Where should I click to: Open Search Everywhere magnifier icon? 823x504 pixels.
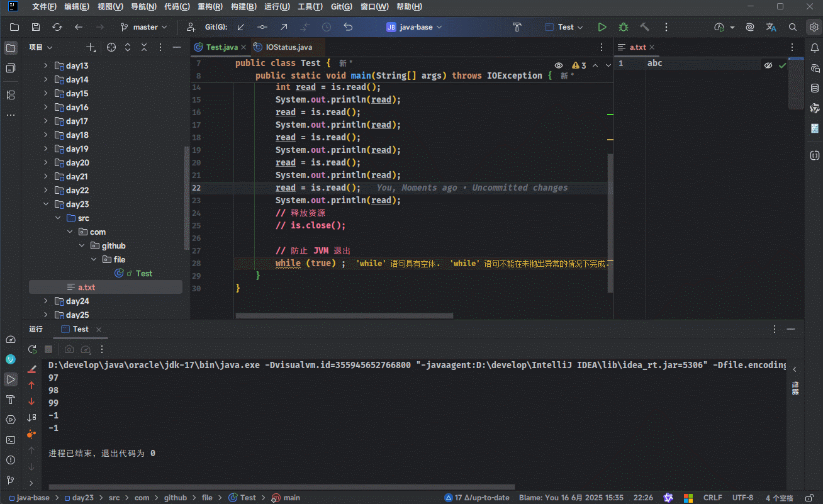[793, 27]
